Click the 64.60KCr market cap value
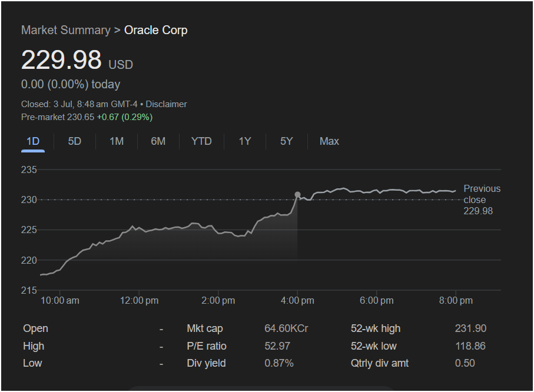Viewport: 534px width, 392px height. 286,328
